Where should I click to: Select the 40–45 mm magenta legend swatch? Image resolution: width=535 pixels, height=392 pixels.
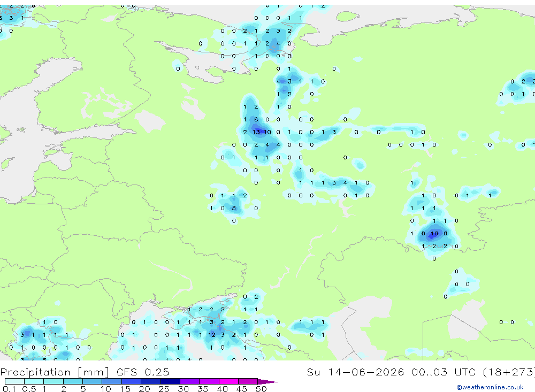tap(228, 381)
